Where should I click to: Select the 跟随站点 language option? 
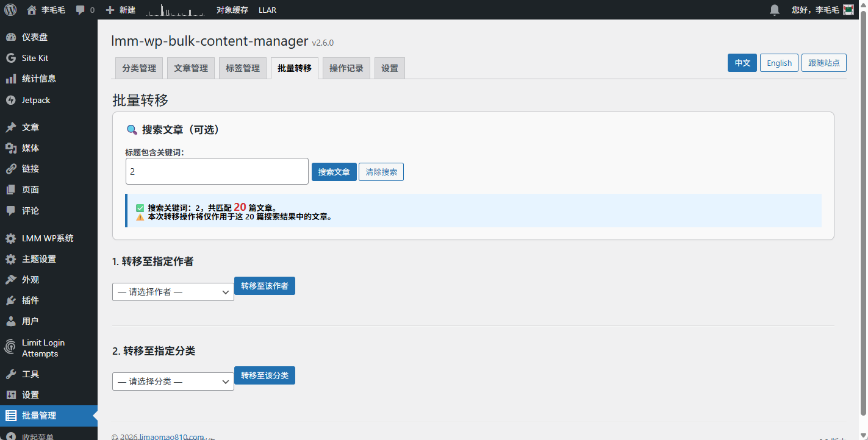click(823, 63)
